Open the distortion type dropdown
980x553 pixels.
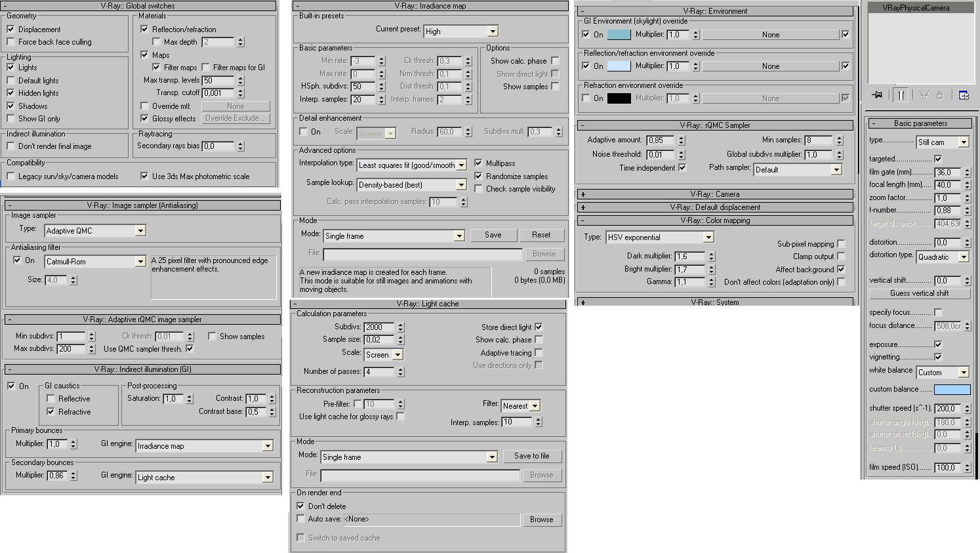(x=943, y=257)
